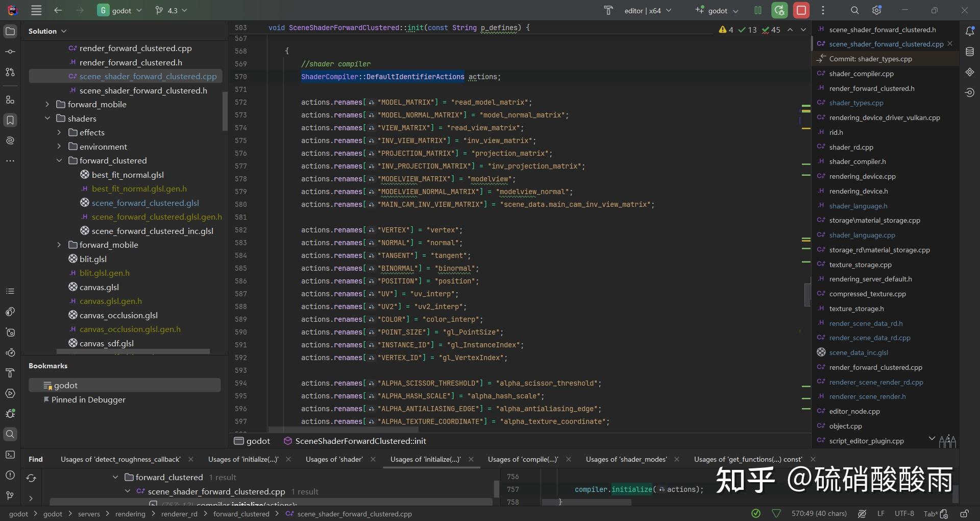Open Search Everywhere with the magnifier icon
Viewport: 980px width, 521px height.
[853, 10]
